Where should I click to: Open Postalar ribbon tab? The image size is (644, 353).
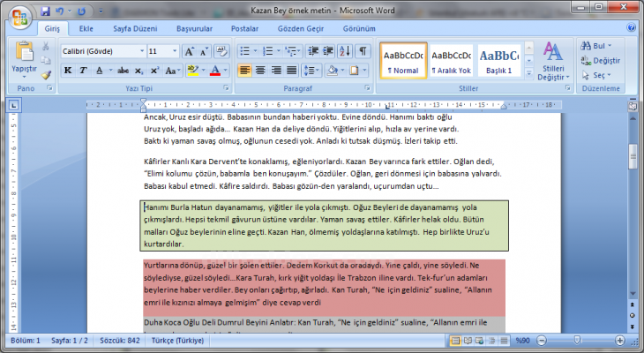click(244, 29)
